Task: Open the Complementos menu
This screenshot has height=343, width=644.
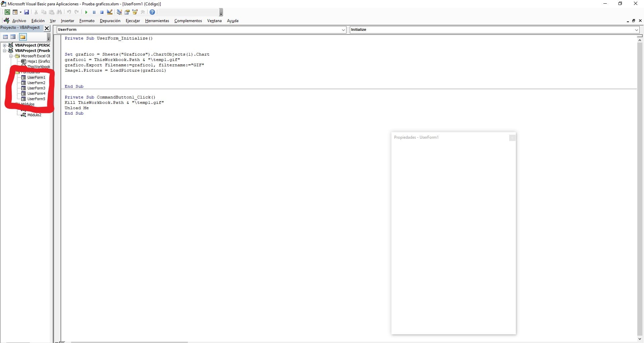Action: [x=188, y=21]
